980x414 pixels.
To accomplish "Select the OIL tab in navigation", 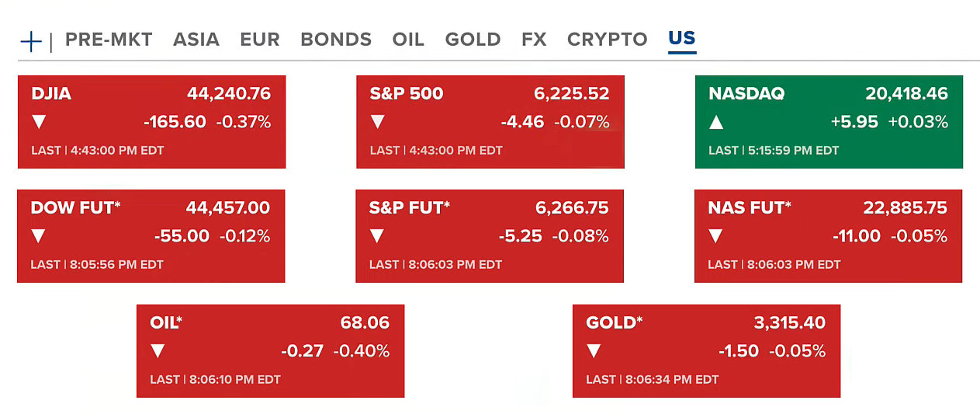I will pos(408,40).
